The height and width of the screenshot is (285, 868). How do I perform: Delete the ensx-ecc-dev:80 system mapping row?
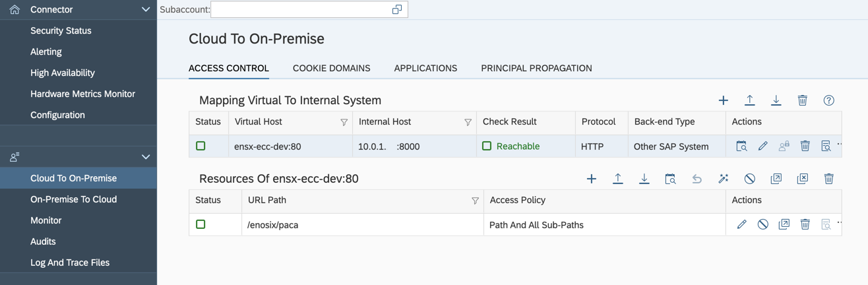(x=805, y=146)
